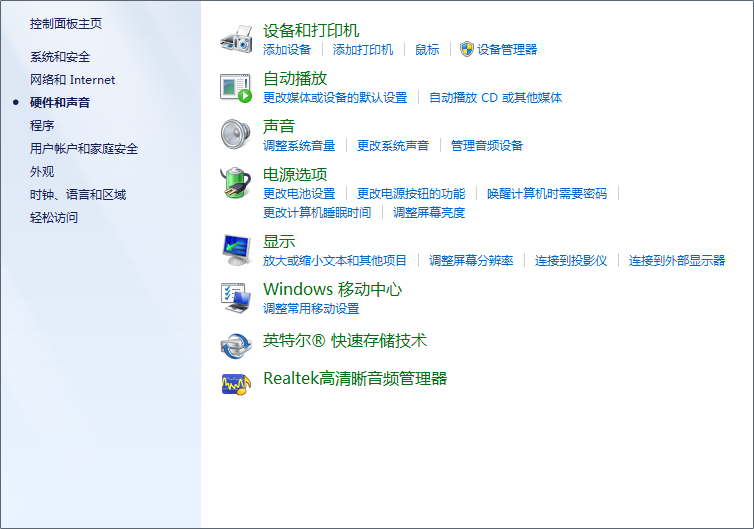Click 自动播放 CD 或其他媒体

click(x=495, y=98)
